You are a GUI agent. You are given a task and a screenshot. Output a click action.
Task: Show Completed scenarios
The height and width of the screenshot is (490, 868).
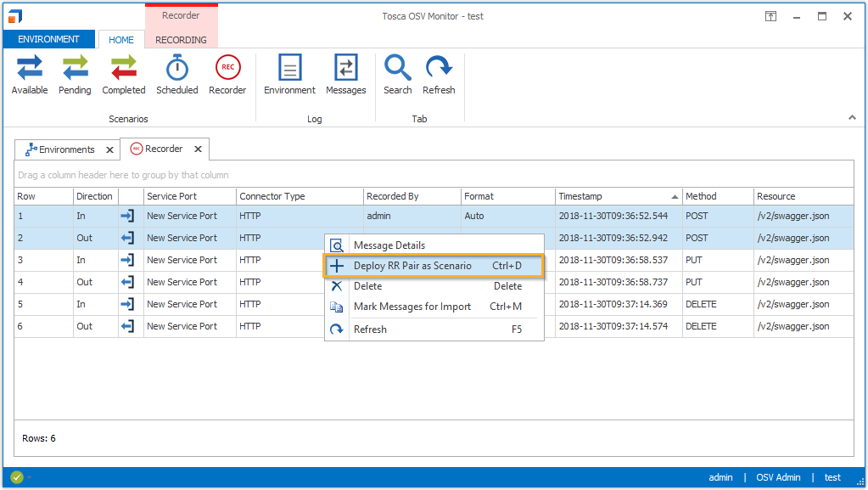(124, 75)
